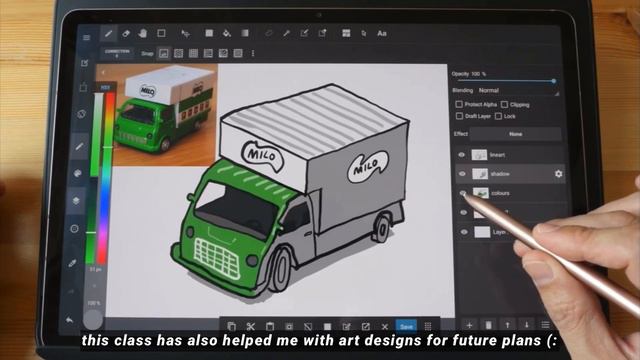Viewport: 640px width, 360px height.
Task: Turn snap off with first snap icon
Action: [164, 53]
